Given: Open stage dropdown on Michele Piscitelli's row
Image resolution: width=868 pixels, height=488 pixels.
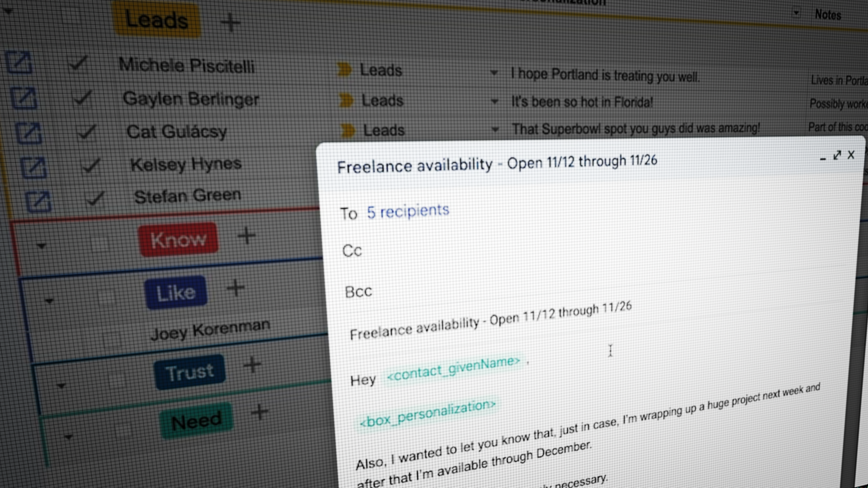Looking at the screenshot, I should pos(494,72).
